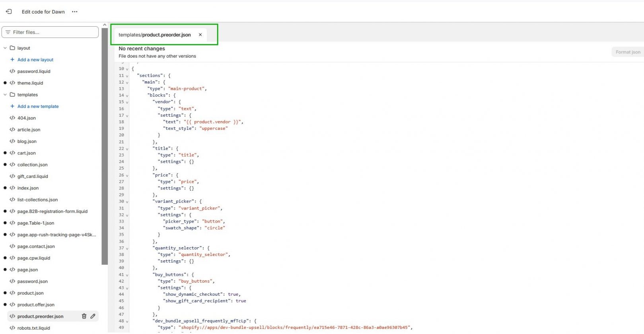Rename product.preorder.json with the pencil icon
The width and height of the screenshot is (644, 334).
(x=93, y=316)
